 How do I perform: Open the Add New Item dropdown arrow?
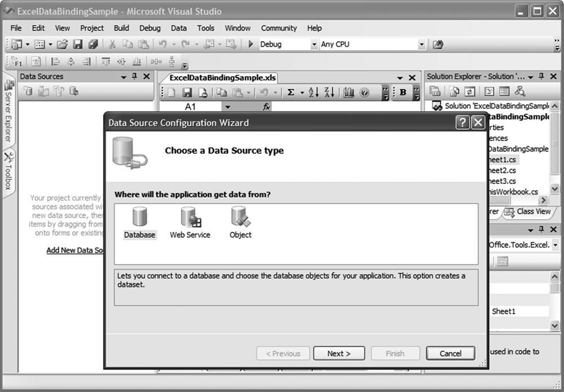click(x=50, y=45)
